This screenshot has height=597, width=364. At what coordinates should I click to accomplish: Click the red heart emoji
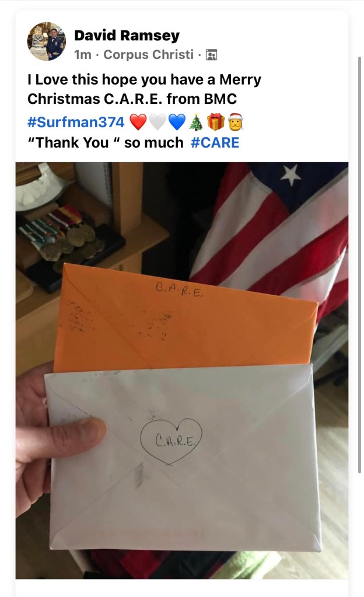[x=138, y=122]
